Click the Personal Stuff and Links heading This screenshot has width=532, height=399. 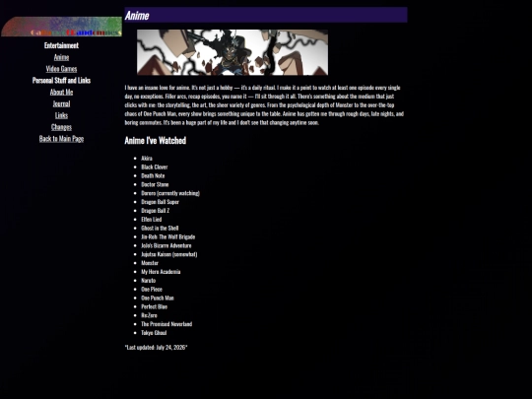click(x=61, y=81)
